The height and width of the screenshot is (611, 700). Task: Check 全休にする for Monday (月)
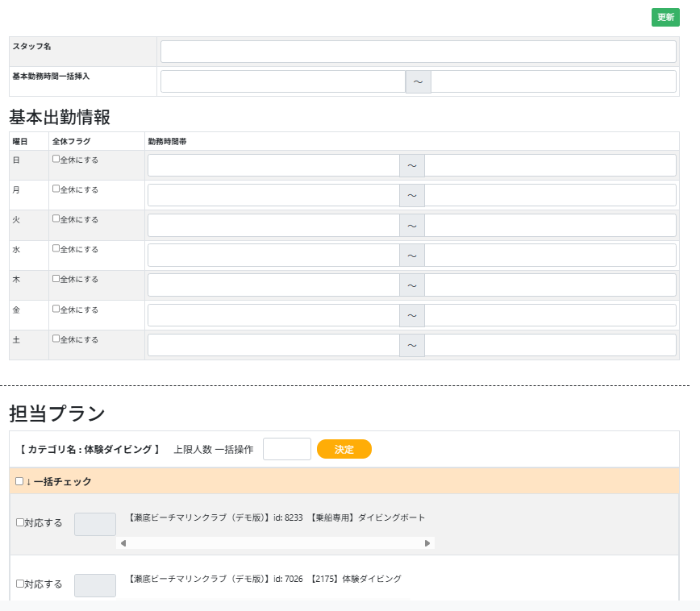[x=56, y=189]
